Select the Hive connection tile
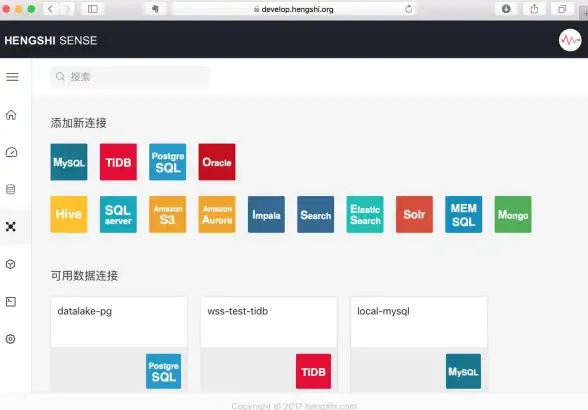The height and width of the screenshot is (410, 588). coord(69,214)
